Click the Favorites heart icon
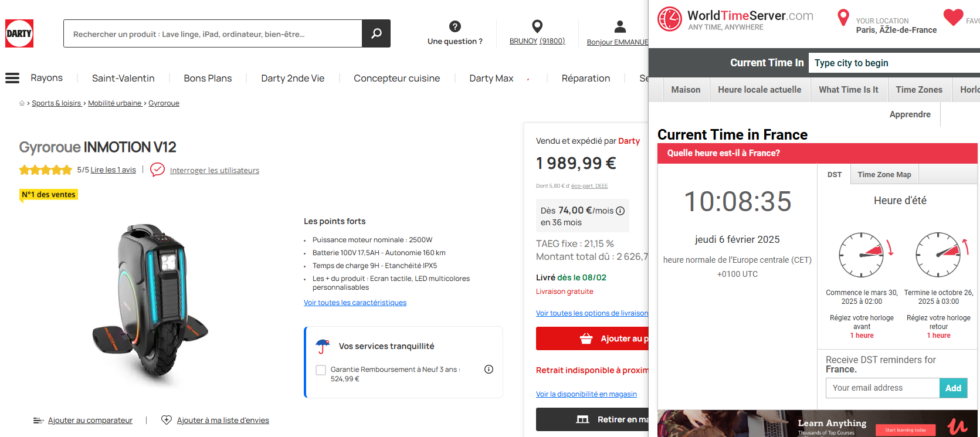The width and height of the screenshot is (980, 437). (953, 18)
